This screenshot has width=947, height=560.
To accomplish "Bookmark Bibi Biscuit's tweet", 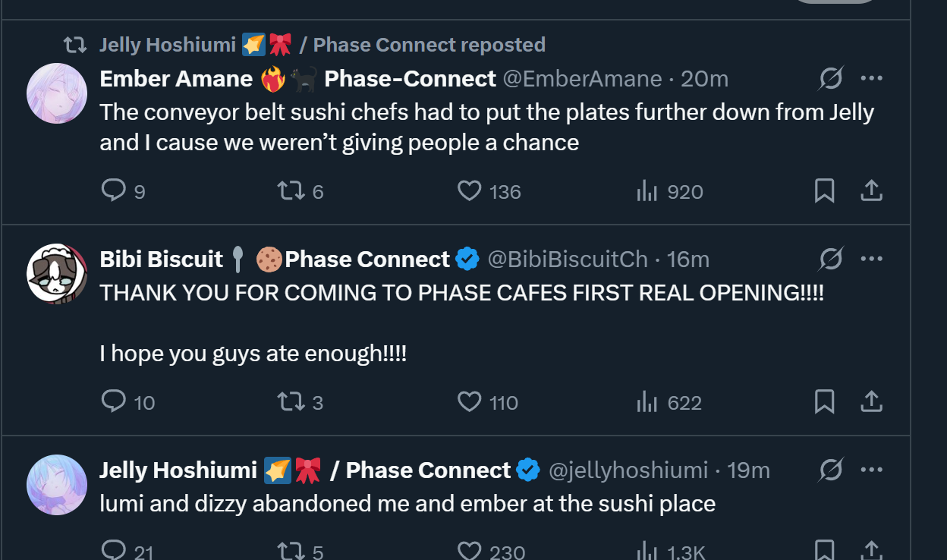I will coord(824,401).
